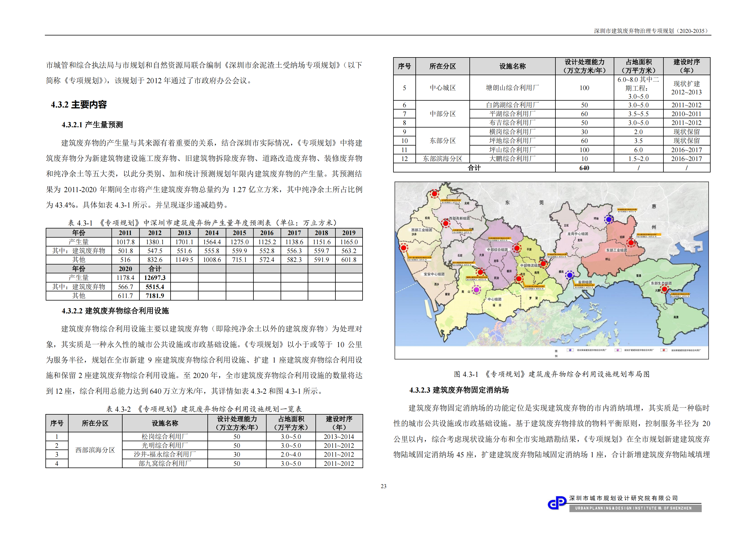Image resolution: width=756 pixels, height=535 pixels.
Task: Click the table cell 松岗综合利用厂
Action: pyautogui.click(x=165, y=437)
